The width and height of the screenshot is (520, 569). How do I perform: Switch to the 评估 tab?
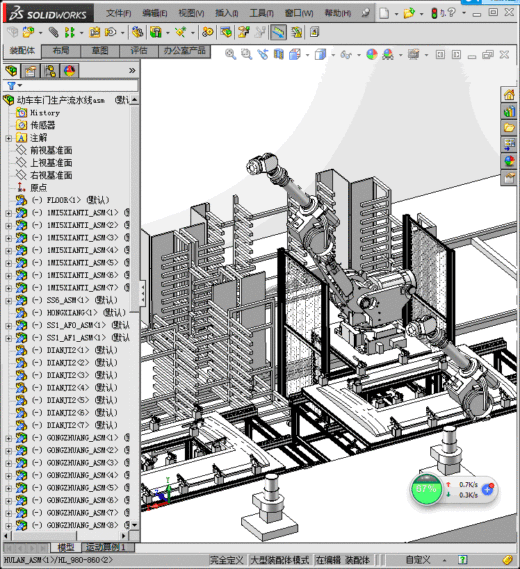click(139, 51)
